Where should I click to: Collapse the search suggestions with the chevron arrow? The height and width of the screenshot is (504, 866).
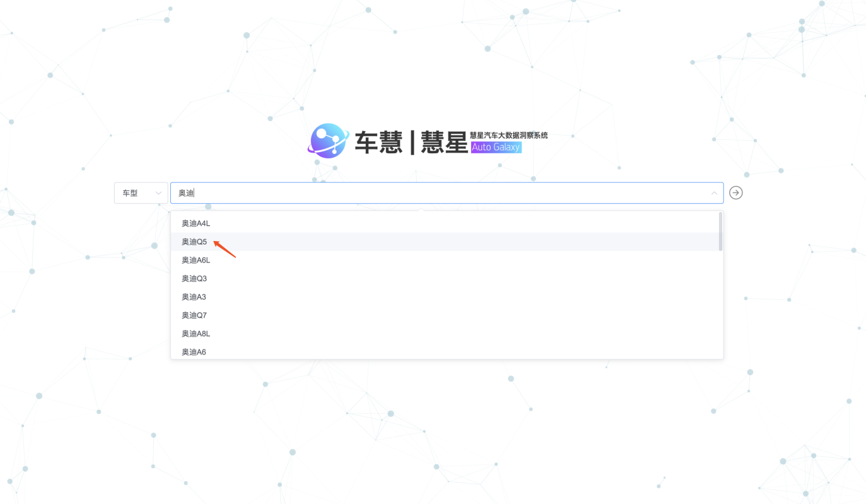[714, 193]
